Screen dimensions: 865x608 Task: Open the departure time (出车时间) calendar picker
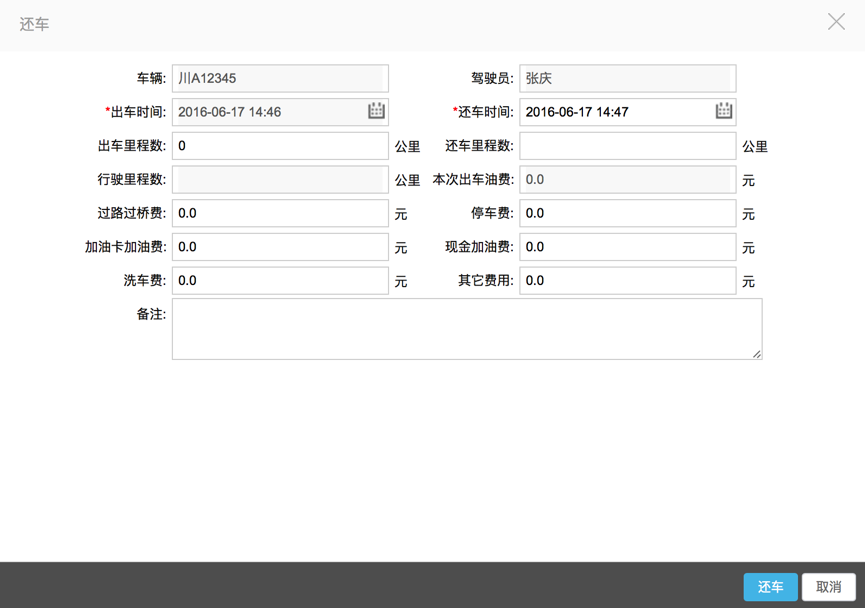[375, 111]
